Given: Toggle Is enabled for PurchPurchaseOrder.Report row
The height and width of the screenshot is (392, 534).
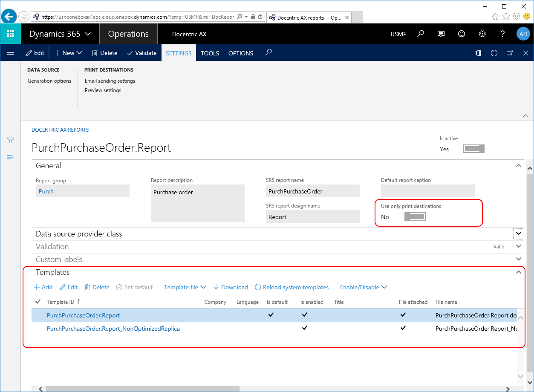Looking at the screenshot, I should (x=304, y=315).
